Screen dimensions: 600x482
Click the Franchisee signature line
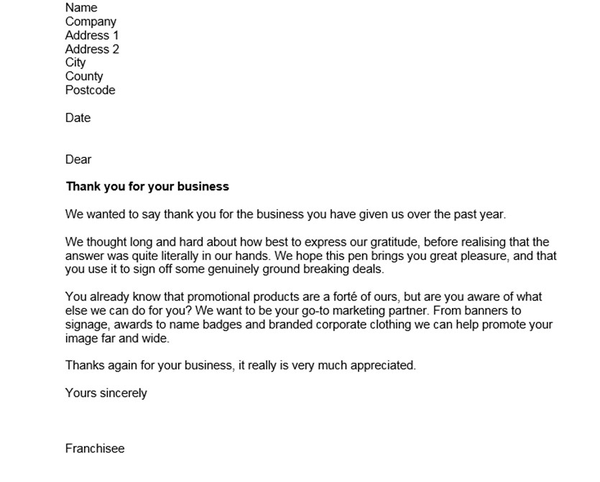click(x=95, y=449)
